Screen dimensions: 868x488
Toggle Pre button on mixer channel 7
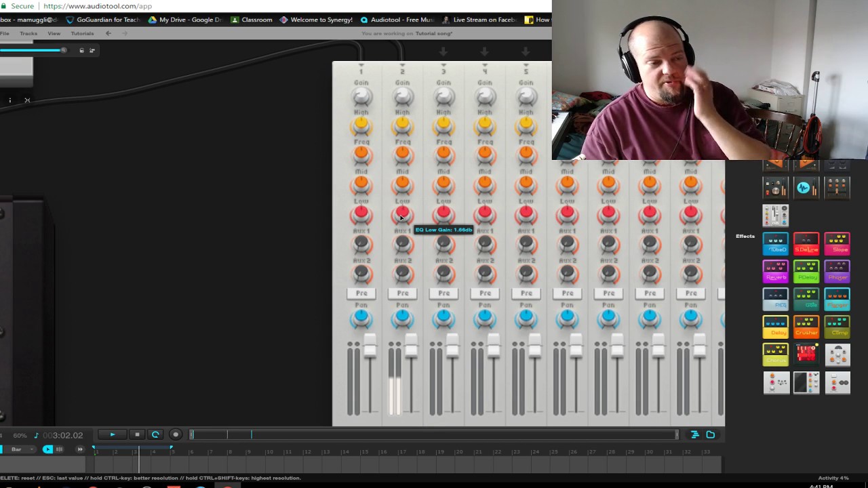(x=609, y=293)
